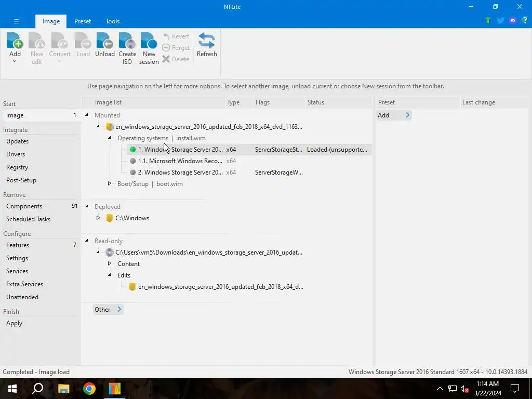532x399 pixels.
Task: Collapse the mounted en_windows_storage_server folder node
Action: [98, 126]
